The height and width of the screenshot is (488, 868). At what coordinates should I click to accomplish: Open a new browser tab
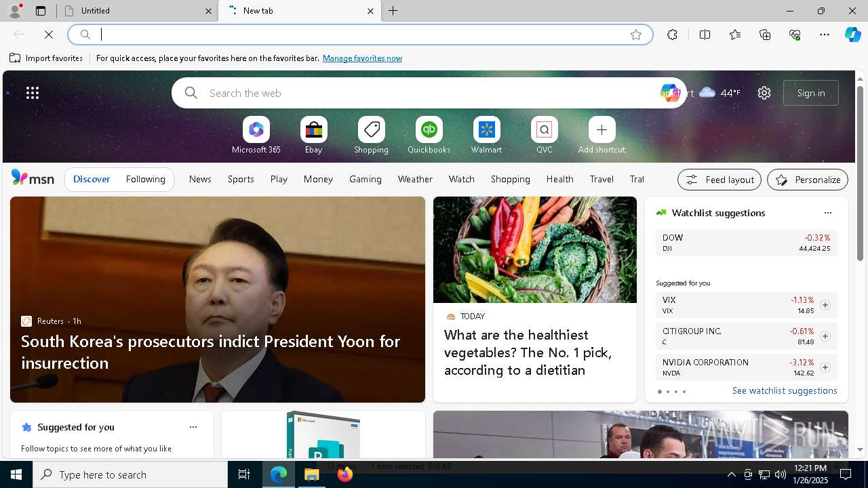(x=393, y=11)
